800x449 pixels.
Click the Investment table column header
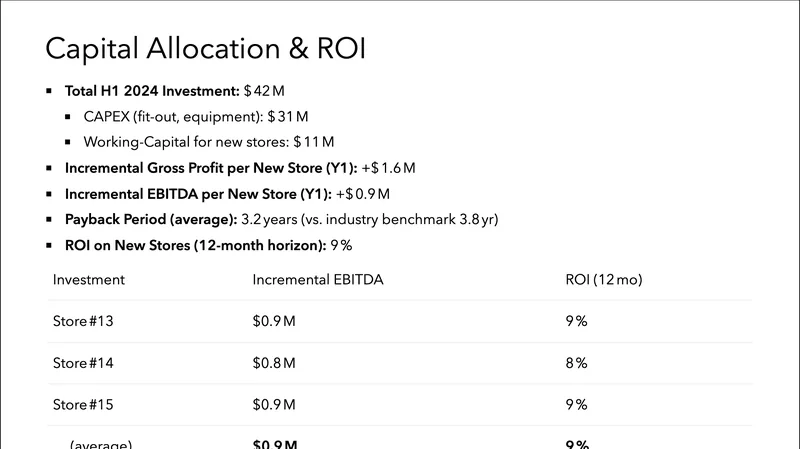(x=89, y=280)
